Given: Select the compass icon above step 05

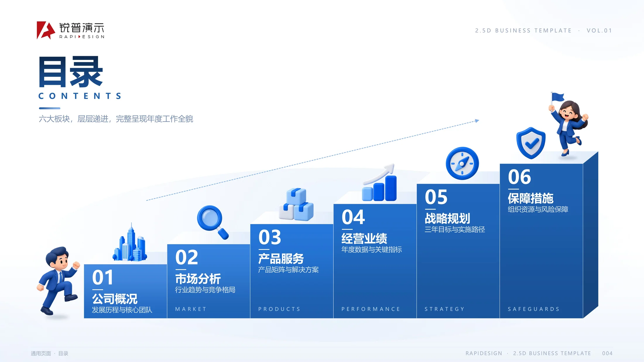Looking at the screenshot, I should click(x=462, y=163).
